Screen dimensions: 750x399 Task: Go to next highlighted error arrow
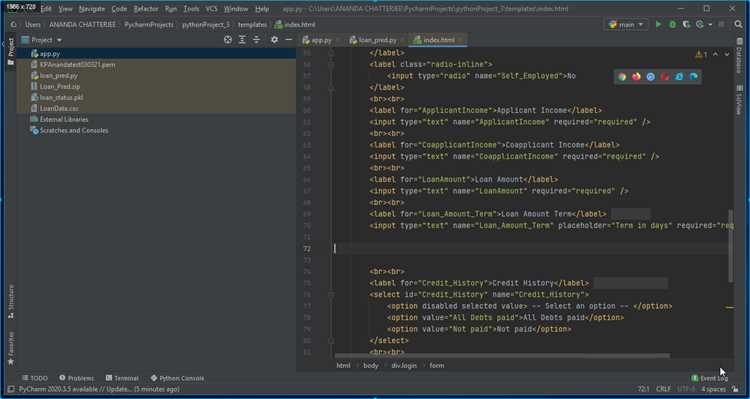tap(727, 55)
